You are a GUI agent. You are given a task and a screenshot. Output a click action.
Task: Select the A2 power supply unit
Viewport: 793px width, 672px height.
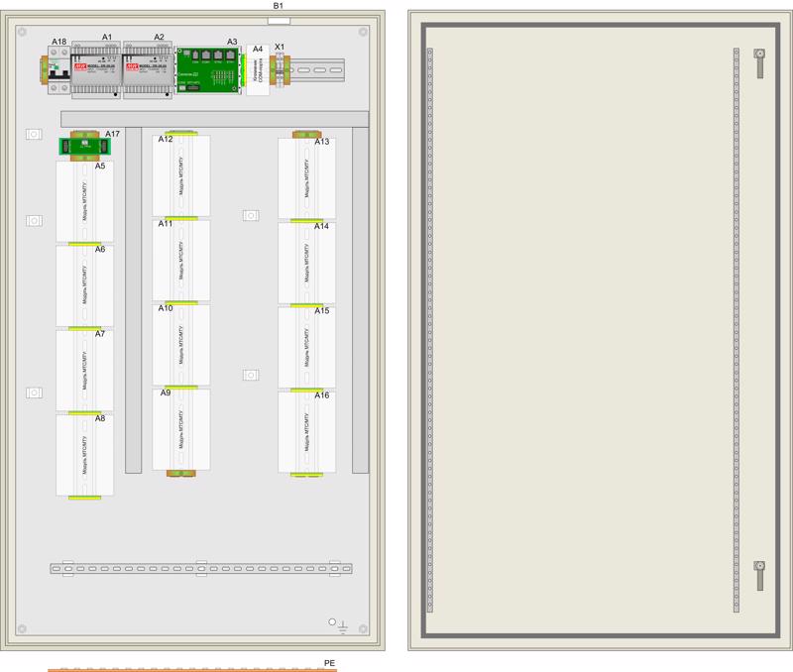pos(150,70)
